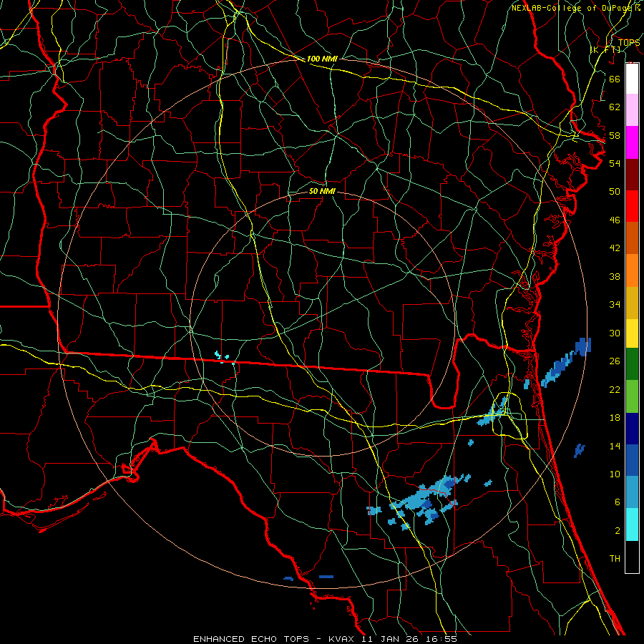644x644 pixels.
Task: Click the legend value '38'
Action: click(615, 276)
